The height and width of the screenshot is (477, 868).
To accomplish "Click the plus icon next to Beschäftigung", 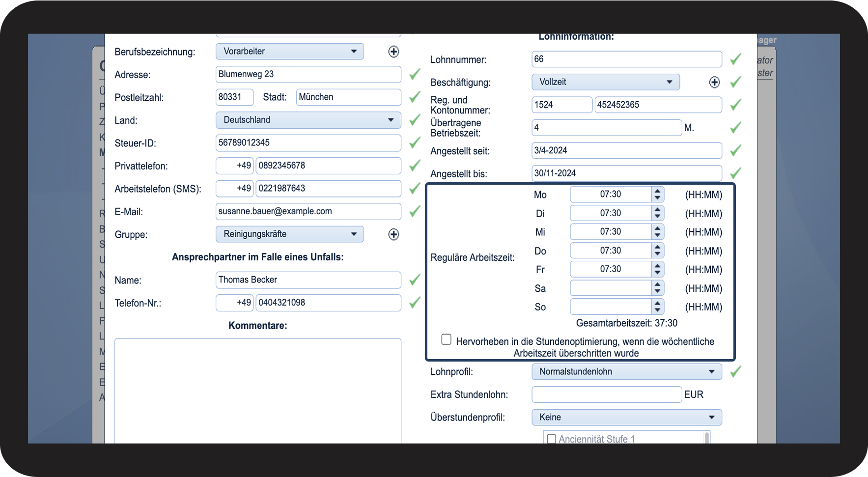I will (714, 82).
